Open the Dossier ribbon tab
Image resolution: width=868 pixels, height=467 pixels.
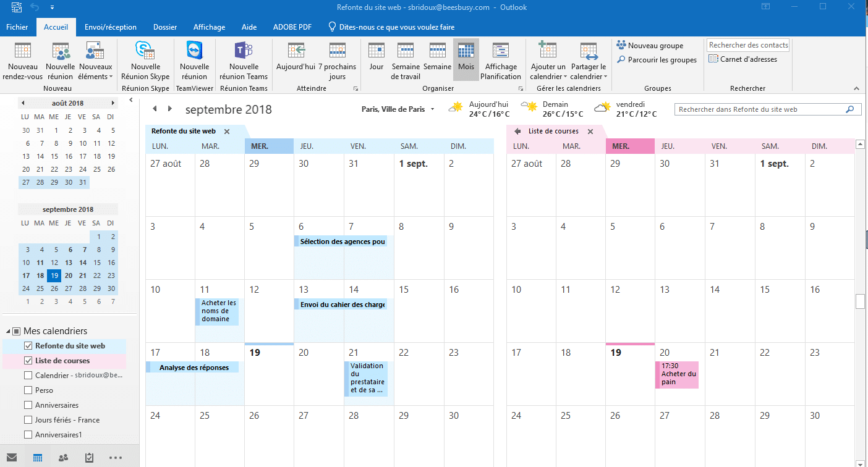click(x=165, y=27)
